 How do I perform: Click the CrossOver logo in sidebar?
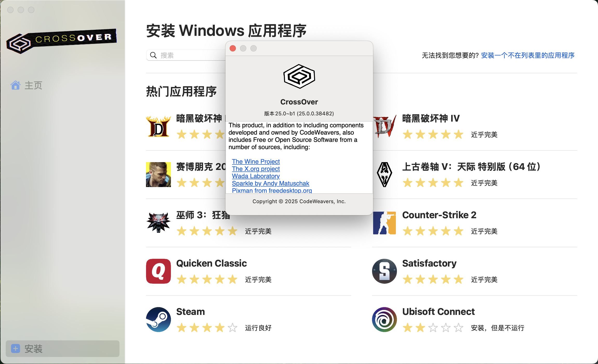[x=62, y=41]
